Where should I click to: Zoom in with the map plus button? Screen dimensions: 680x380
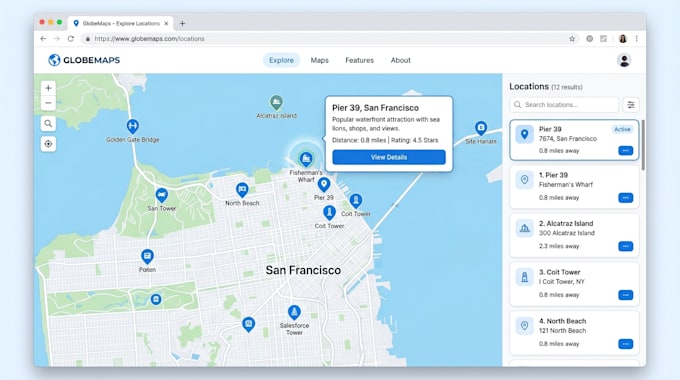(x=48, y=88)
